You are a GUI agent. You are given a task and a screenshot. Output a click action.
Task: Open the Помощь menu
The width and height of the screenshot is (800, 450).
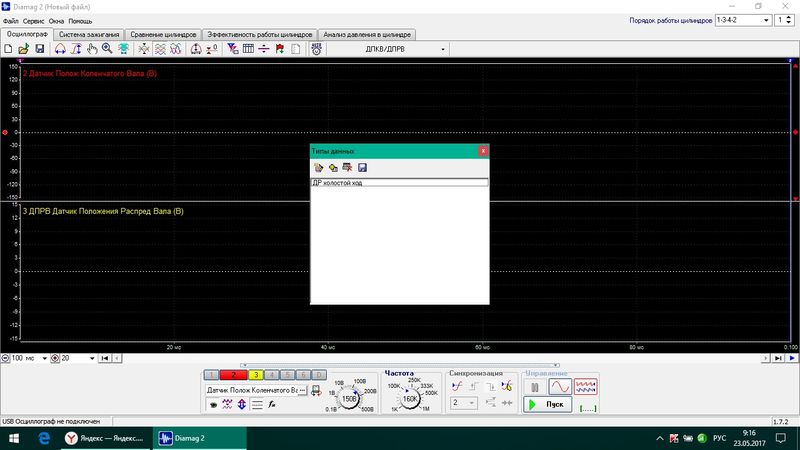[x=80, y=21]
